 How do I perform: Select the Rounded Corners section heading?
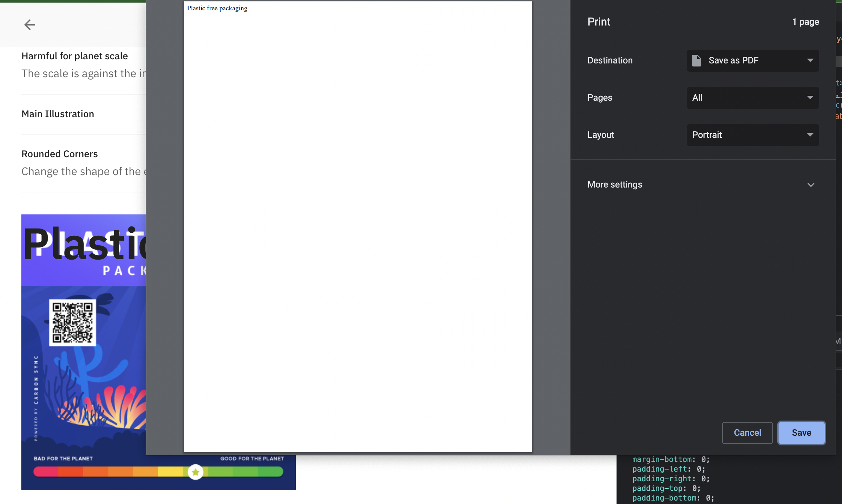(59, 154)
